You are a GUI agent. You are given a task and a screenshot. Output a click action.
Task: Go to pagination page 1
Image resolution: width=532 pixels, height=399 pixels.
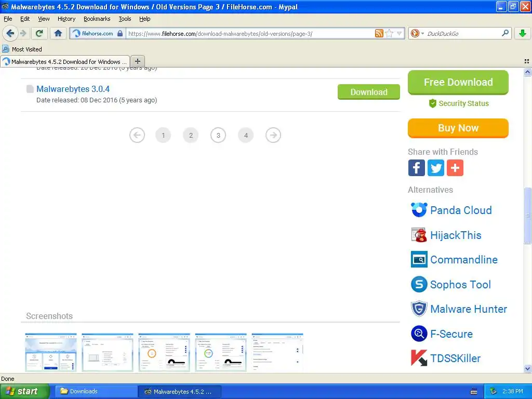163,135
